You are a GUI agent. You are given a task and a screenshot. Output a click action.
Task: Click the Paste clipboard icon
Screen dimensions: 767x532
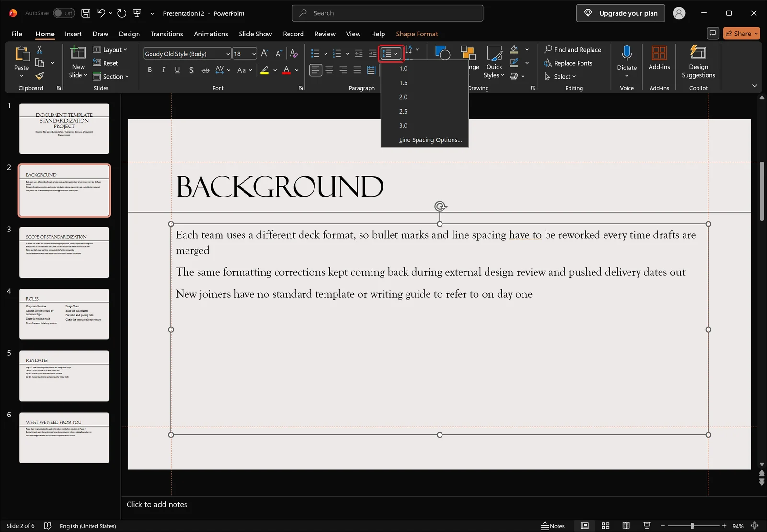pyautogui.click(x=22, y=54)
